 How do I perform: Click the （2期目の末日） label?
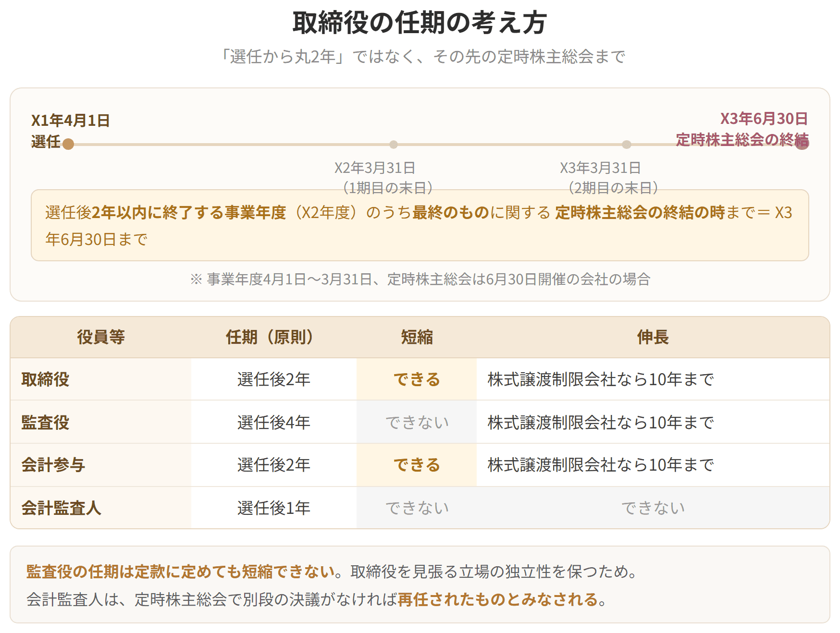tap(613, 187)
